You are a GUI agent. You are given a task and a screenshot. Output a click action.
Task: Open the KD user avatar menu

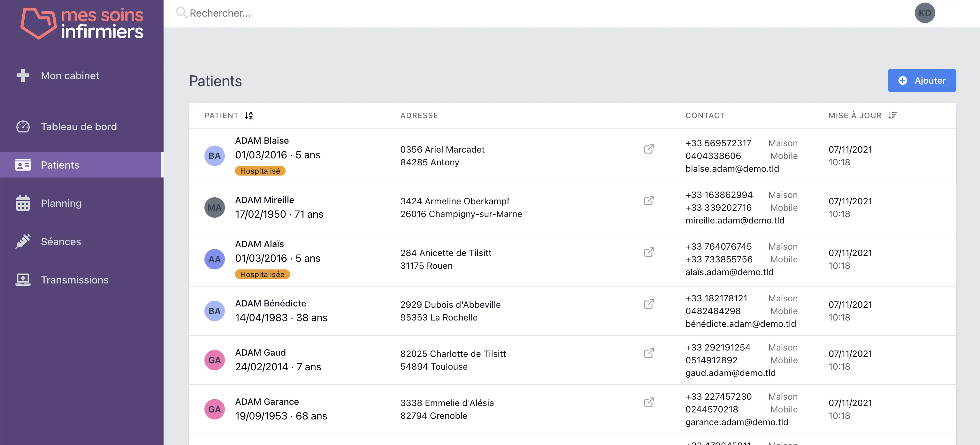924,13
